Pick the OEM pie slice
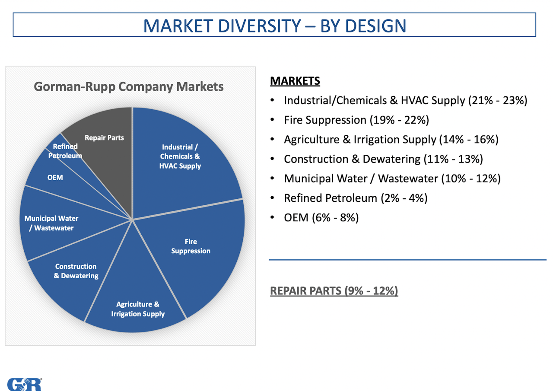The image size is (553, 392). 55,177
